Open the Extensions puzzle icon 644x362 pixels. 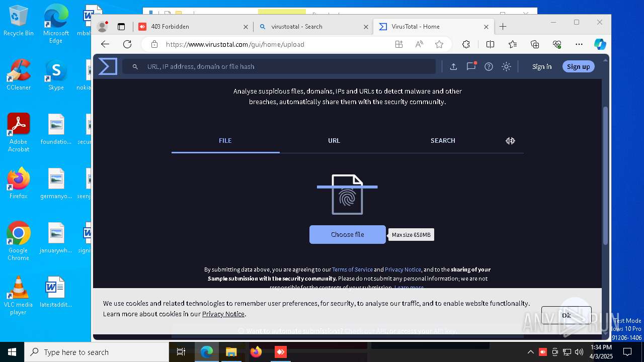tap(466, 44)
